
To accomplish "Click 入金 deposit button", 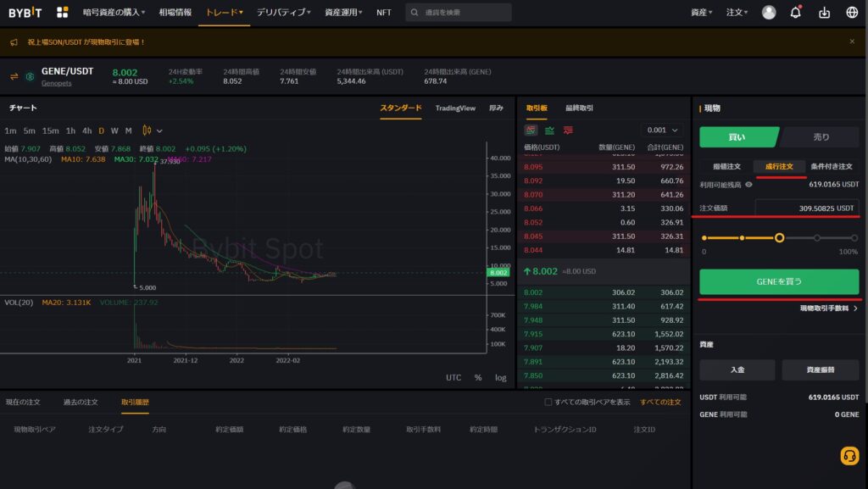I will (737, 370).
